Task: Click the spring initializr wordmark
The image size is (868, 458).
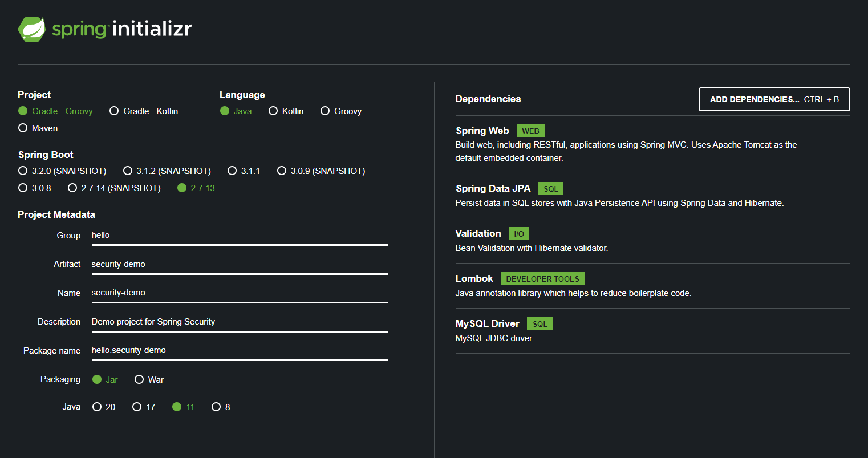Action: [x=122, y=29]
